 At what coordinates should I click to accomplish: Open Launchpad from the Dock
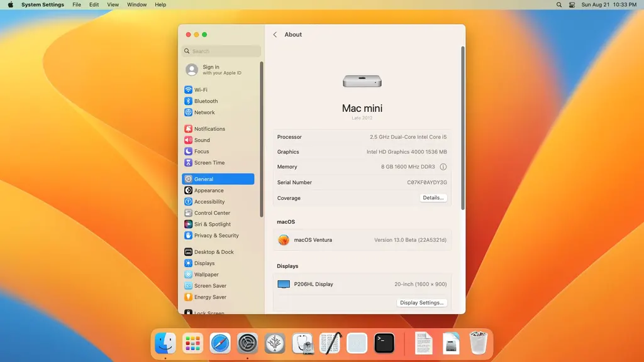[x=192, y=343]
